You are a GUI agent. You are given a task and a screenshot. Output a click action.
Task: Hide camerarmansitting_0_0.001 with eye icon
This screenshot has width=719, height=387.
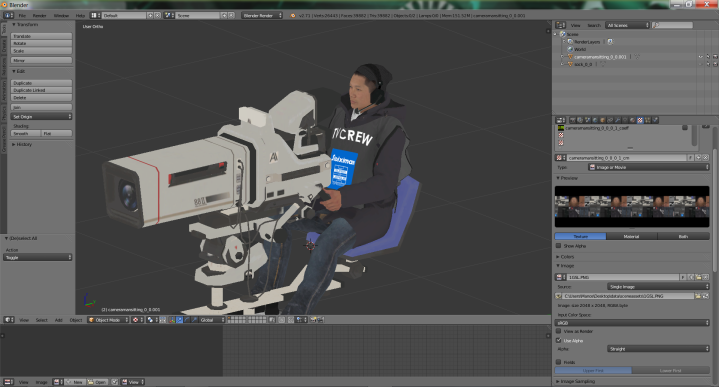pos(701,57)
